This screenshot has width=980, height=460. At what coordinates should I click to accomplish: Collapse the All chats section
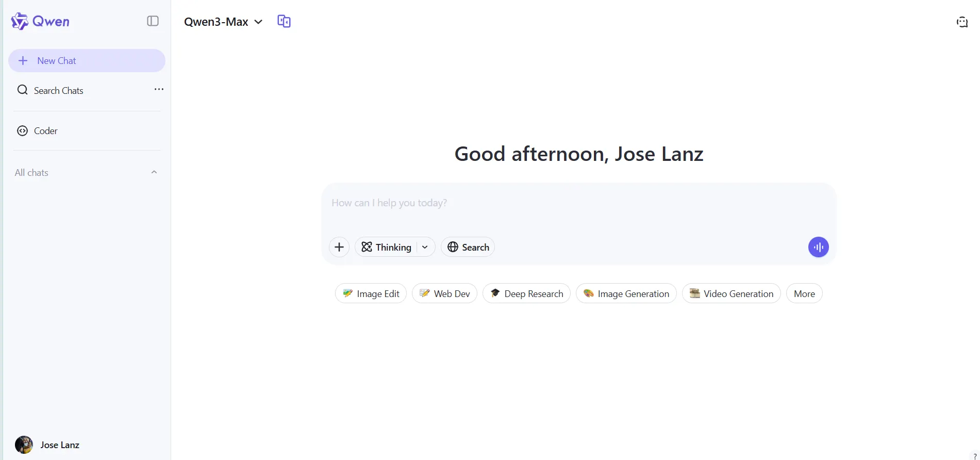coord(154,172)
